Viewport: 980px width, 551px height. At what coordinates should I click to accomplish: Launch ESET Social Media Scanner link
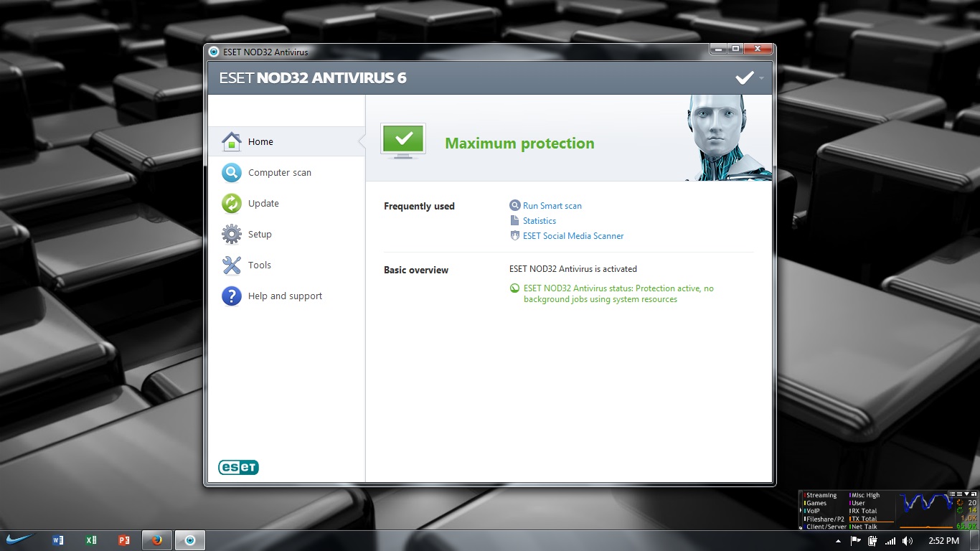tap(573, 235)
